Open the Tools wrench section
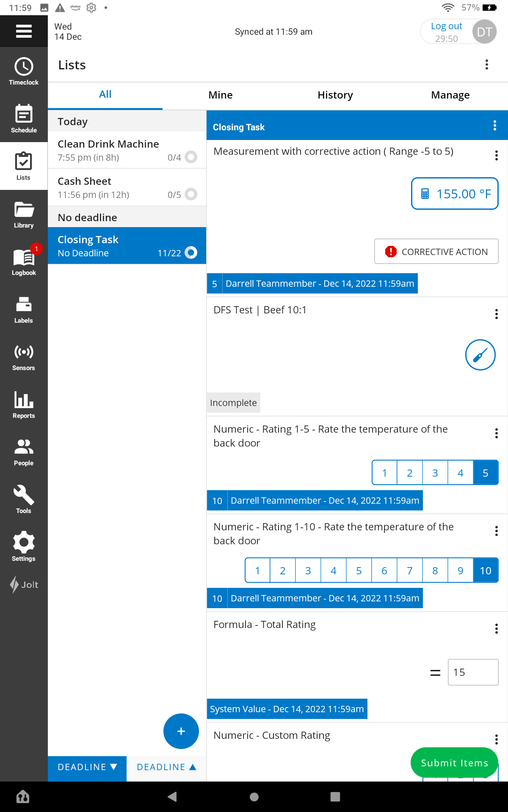The width and height of the screenshot is (508, 812). coord(24,499)
